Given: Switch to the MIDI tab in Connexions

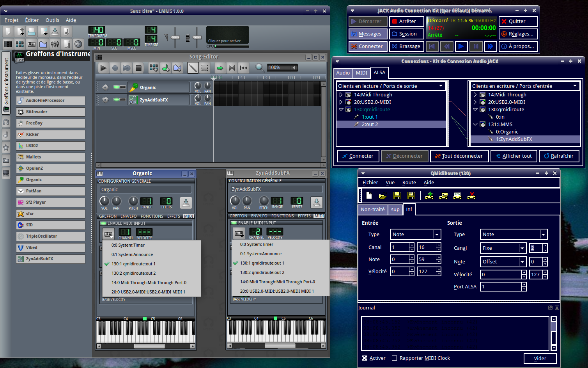Looking at the screenshot, I should (361, 73).
